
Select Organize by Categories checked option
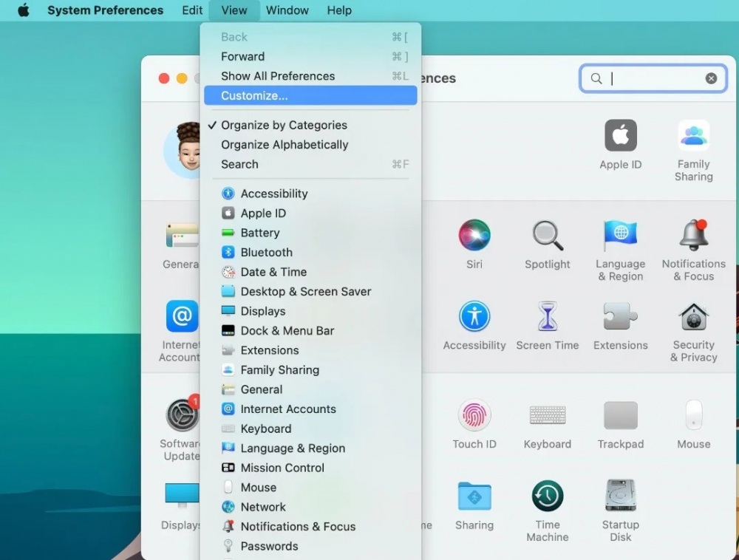284,126
